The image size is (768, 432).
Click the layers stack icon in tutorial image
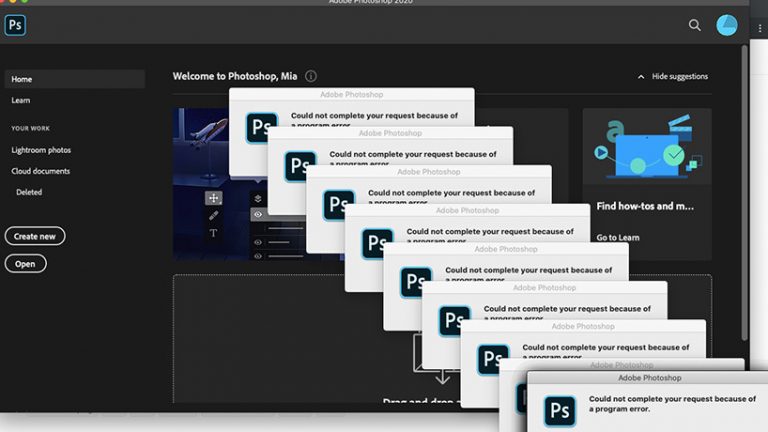(258, 198)
